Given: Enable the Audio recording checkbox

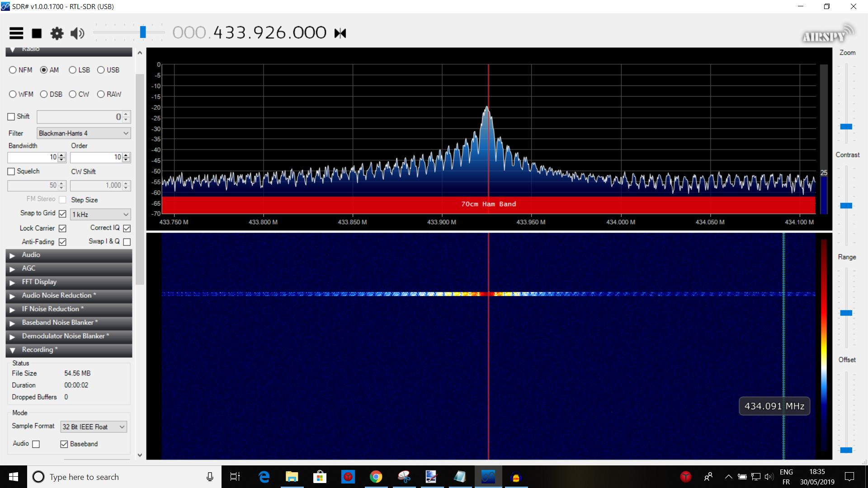Looking at the screenshot, I should point(36,444).
